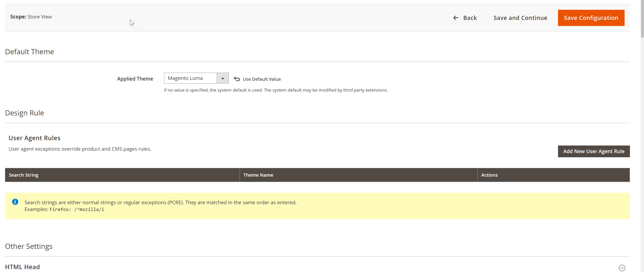Screen dimensions: 644x272
Task: Click the info icon in the yellow notice
Action: pos(15,202)
